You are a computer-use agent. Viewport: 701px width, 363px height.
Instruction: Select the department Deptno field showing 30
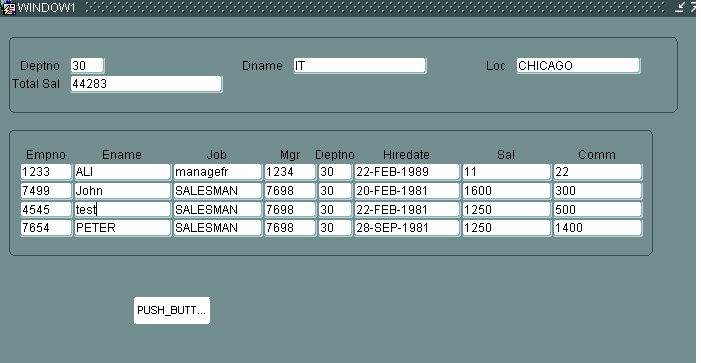pos(87,66)
